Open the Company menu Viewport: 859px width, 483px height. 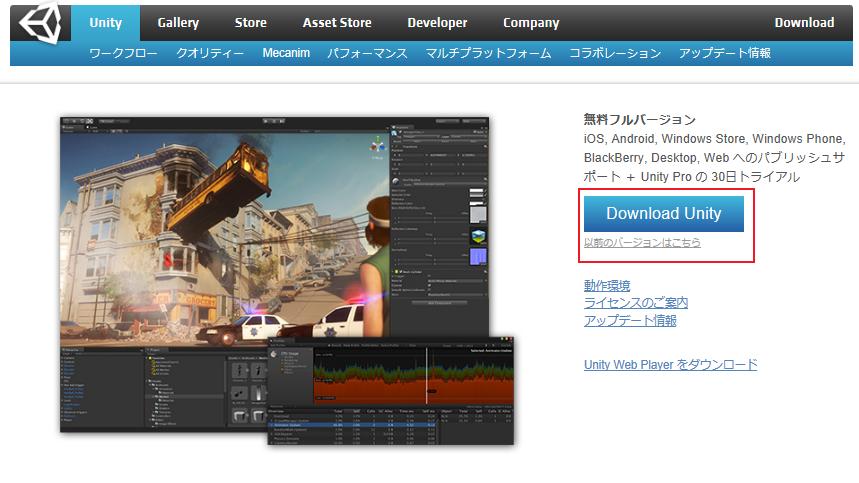click(x=531, y=23)
